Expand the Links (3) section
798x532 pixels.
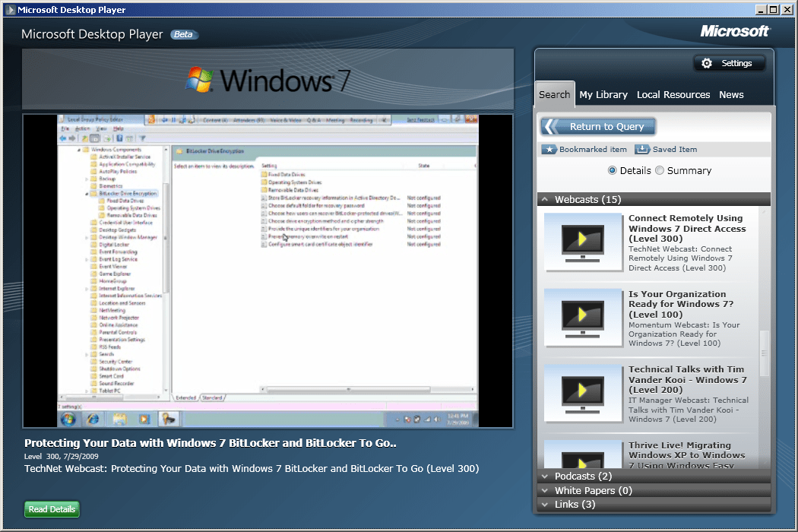coord(654,505)
